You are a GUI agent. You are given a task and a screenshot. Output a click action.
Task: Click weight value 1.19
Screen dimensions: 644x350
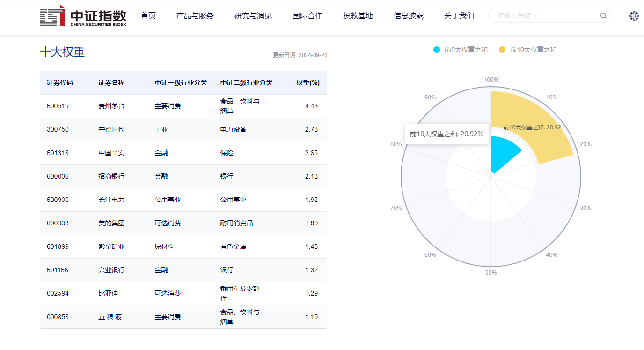point(311,317)
